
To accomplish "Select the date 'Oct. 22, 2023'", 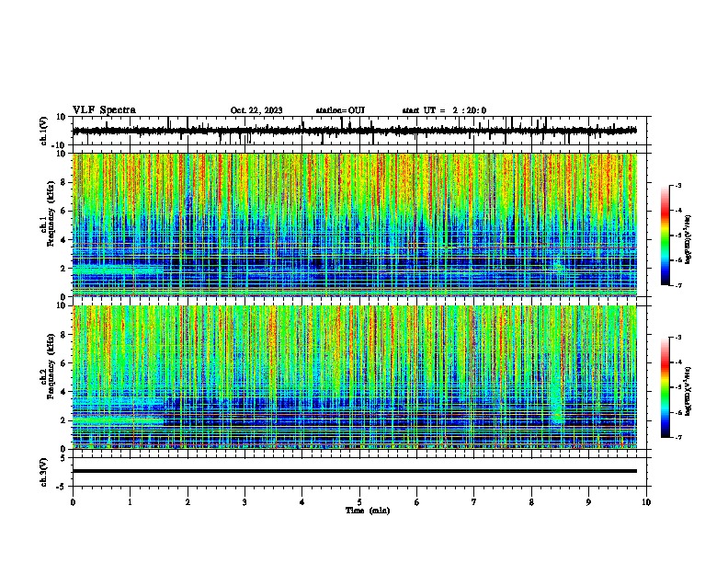I will (256, 110).
